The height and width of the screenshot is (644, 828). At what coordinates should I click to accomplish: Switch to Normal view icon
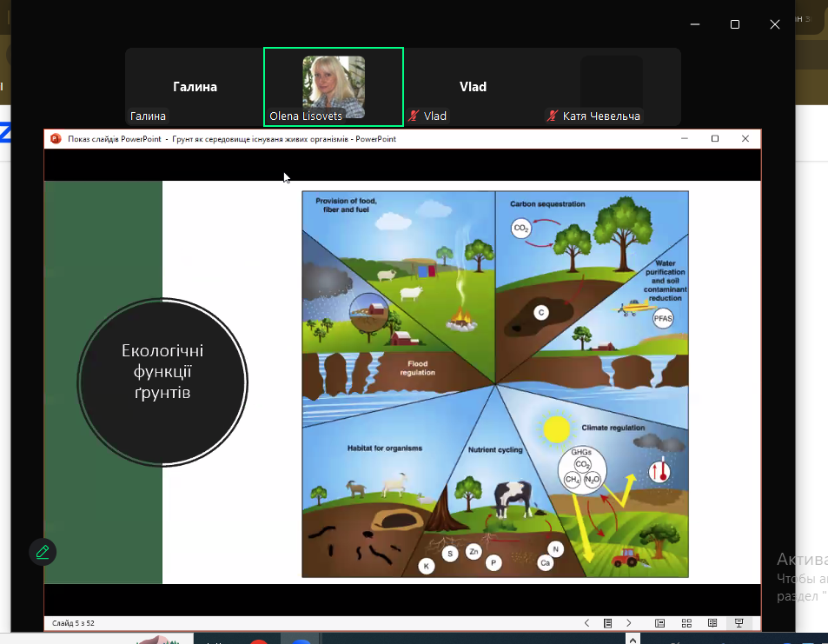coord(660,623)
